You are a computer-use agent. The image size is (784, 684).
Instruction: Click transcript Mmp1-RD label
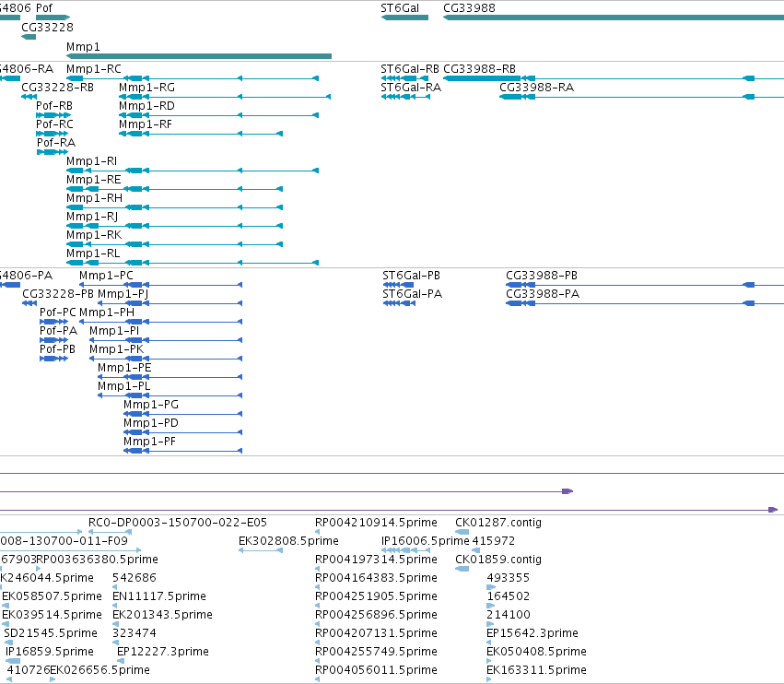(147, 106)
